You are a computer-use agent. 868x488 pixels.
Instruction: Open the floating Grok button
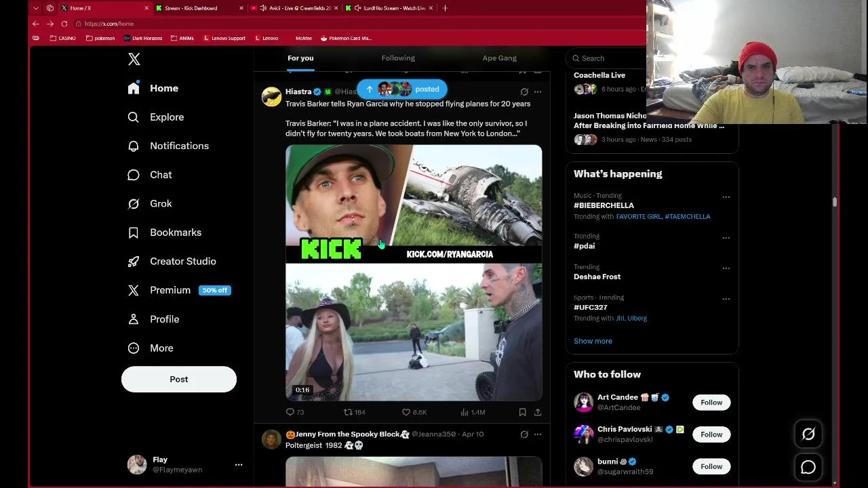pos(808,434)
